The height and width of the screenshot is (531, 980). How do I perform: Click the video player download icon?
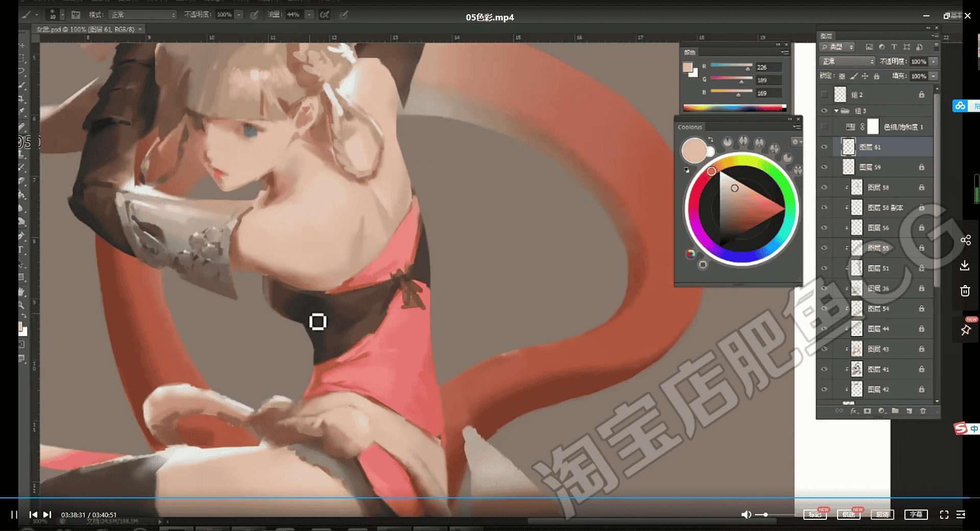pos(965,265)
